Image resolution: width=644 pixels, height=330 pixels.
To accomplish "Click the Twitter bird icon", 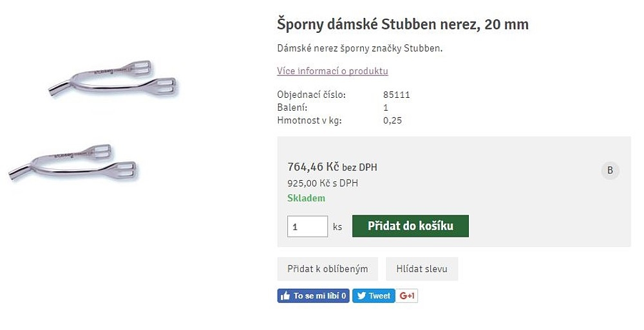I will click(361, 296).
